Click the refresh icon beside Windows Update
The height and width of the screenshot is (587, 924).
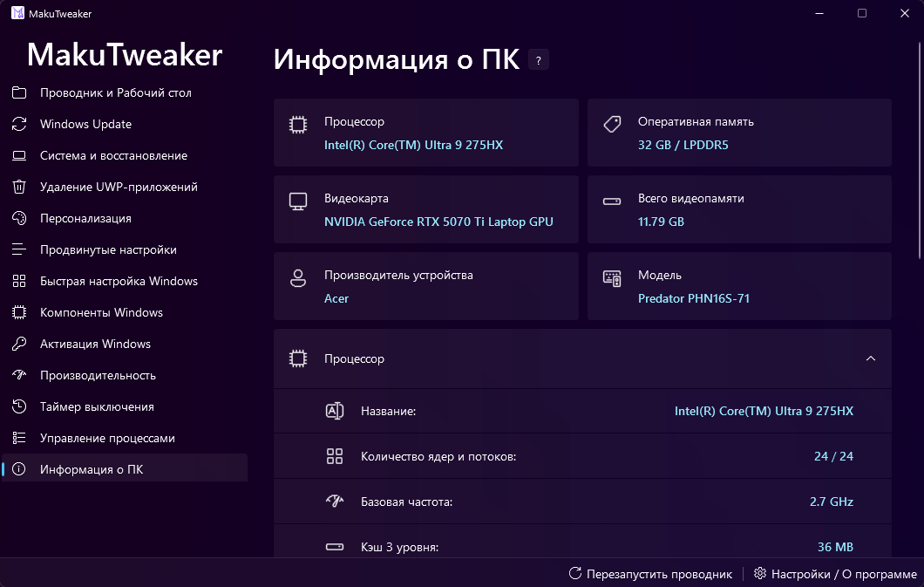point(17,124)
